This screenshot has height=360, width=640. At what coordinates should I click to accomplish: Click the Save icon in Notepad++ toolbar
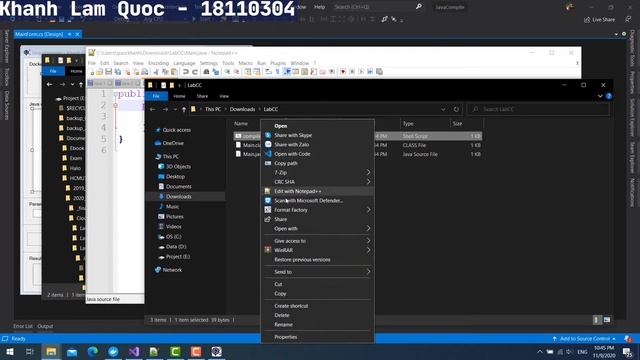[x=109, y=72]
